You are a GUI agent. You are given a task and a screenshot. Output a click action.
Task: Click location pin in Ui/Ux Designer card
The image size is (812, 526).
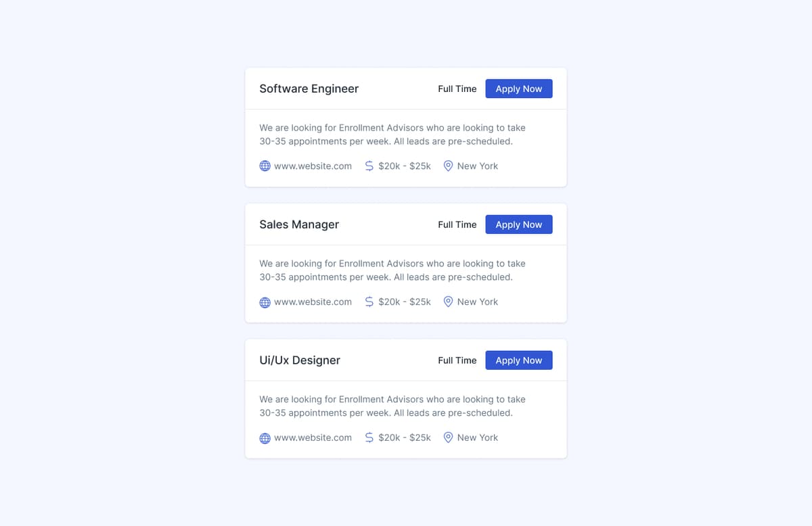pos(448,438)
